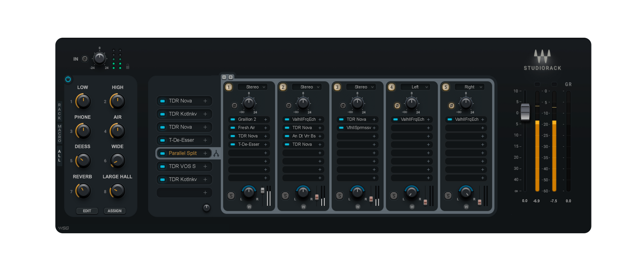This screenshot has width=644, height=271.
Task: Invert phase on parallel chain 5
Action: (x=452, y=106)
